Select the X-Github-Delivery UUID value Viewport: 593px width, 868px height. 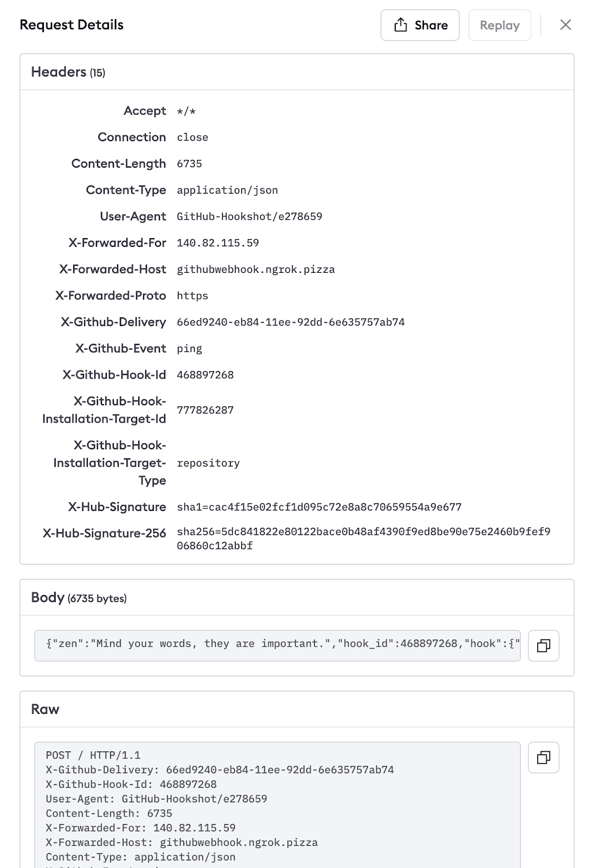point(291,322)
